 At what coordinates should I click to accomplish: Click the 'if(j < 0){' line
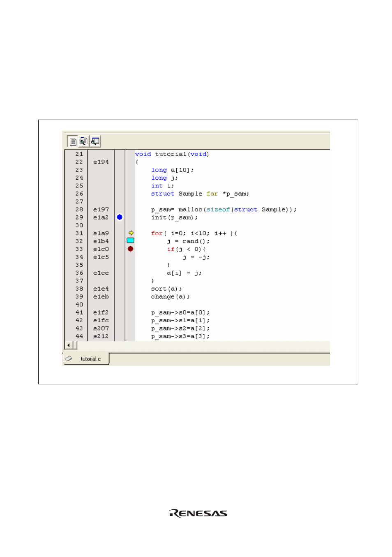[186, 249]
